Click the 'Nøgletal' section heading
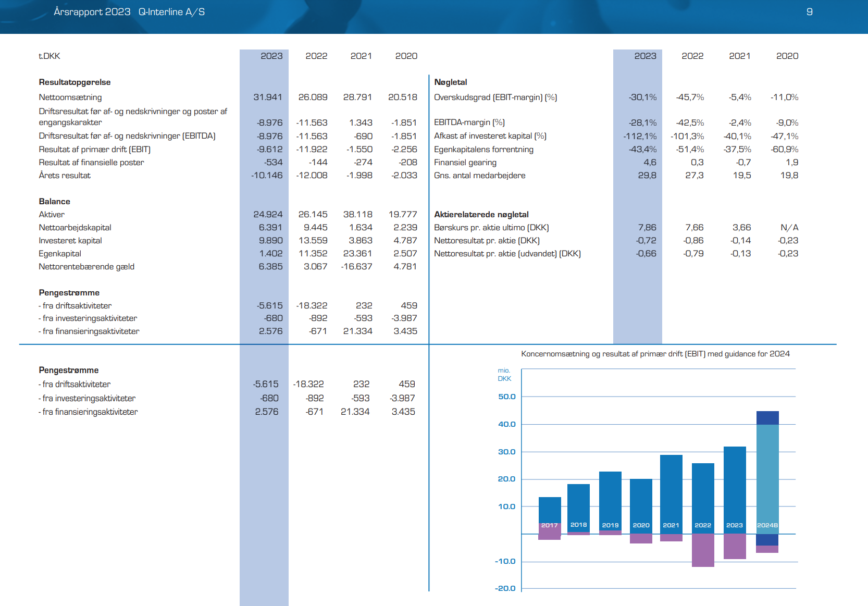 pyautogui.click(x=451, y=82)
